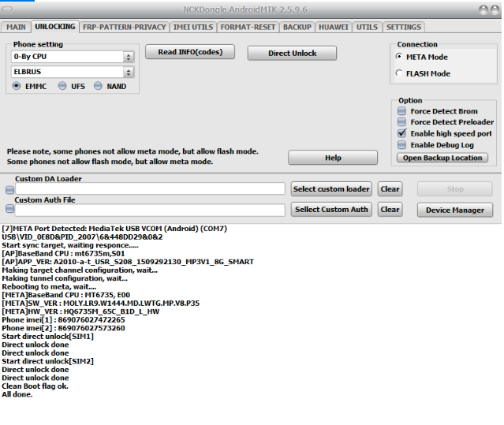Click the disabled Stop button

pos(455,189)
